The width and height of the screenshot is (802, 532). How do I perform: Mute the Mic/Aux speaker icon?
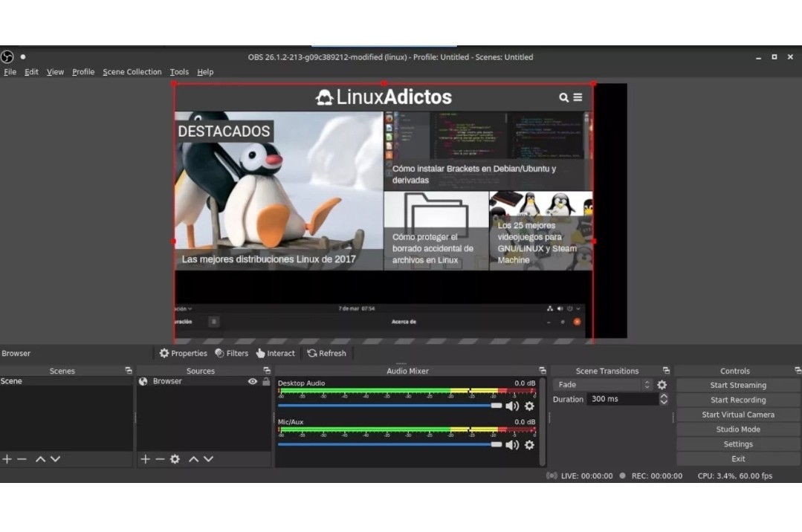coord(512,444)
